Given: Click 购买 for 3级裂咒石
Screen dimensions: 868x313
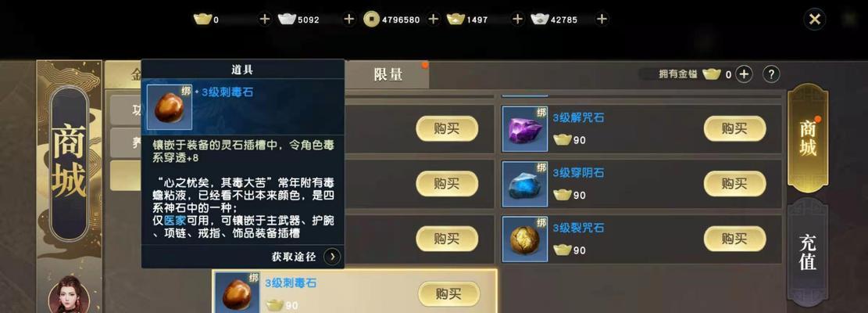Looking at the screenshot, I should pyautogui.click(x=734, y=238).
